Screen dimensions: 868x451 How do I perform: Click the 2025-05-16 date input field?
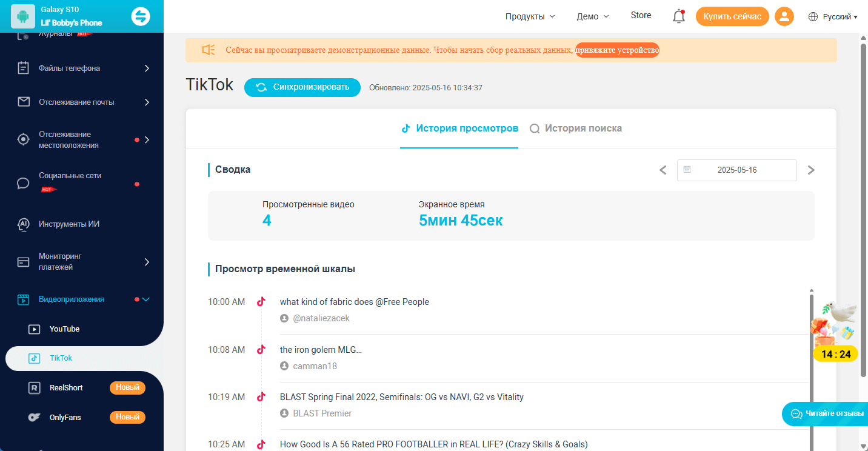(737, 170)
